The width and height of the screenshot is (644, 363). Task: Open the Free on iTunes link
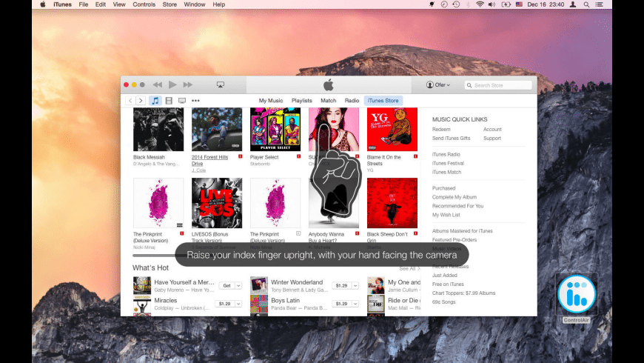coord(448,284)
